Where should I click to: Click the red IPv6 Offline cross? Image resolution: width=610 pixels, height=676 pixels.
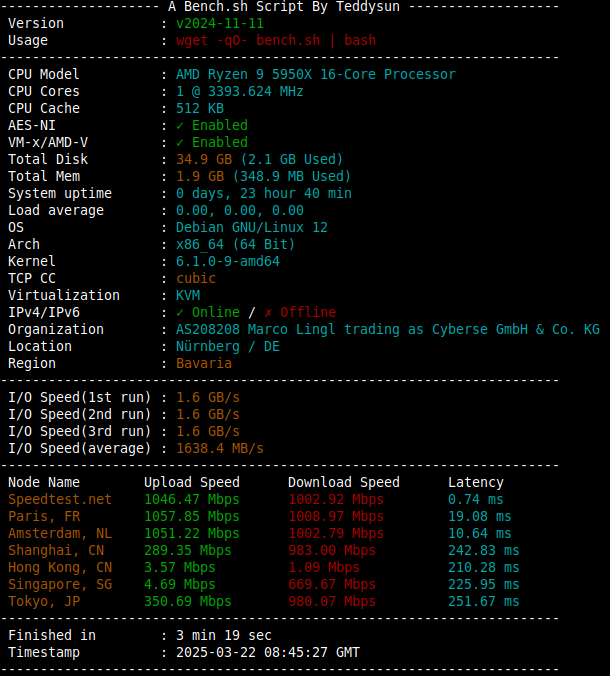pos(268,313)
